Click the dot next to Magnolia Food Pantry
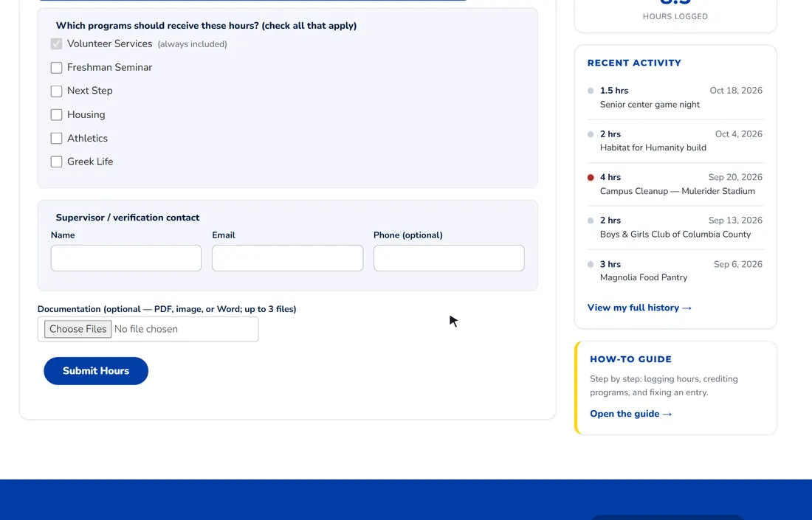Image resolution: width=812 pixels, height=520 pixels. (591, 264)
